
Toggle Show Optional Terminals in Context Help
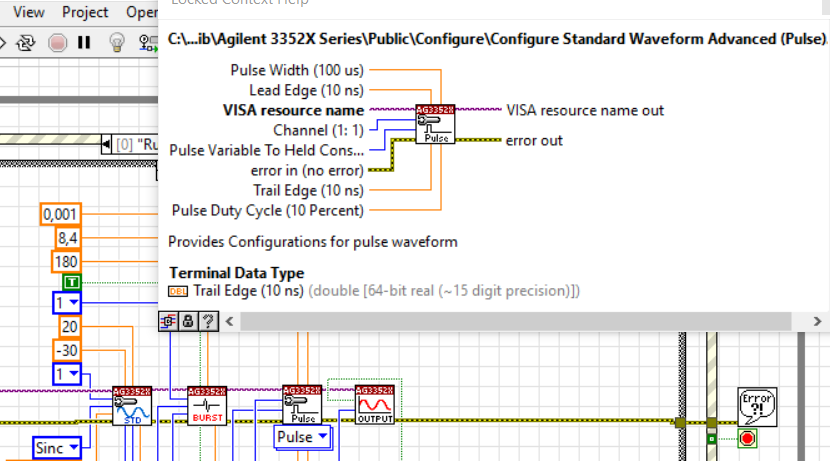click(168, 321)
